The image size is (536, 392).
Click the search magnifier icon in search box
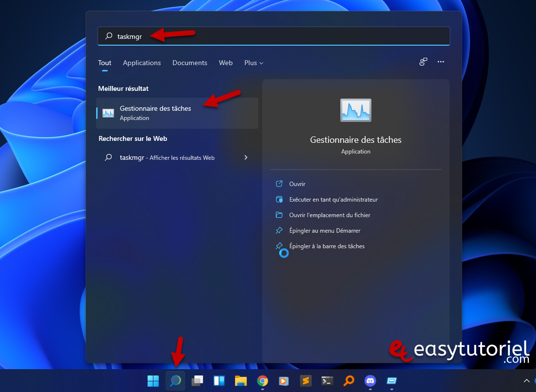pos(109,36)
